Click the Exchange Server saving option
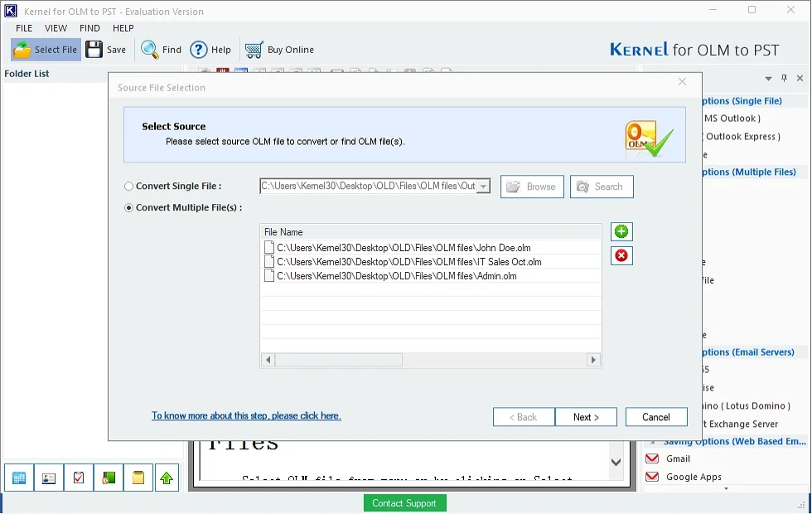This screenshot has width=812, height=514. [741, 424]
